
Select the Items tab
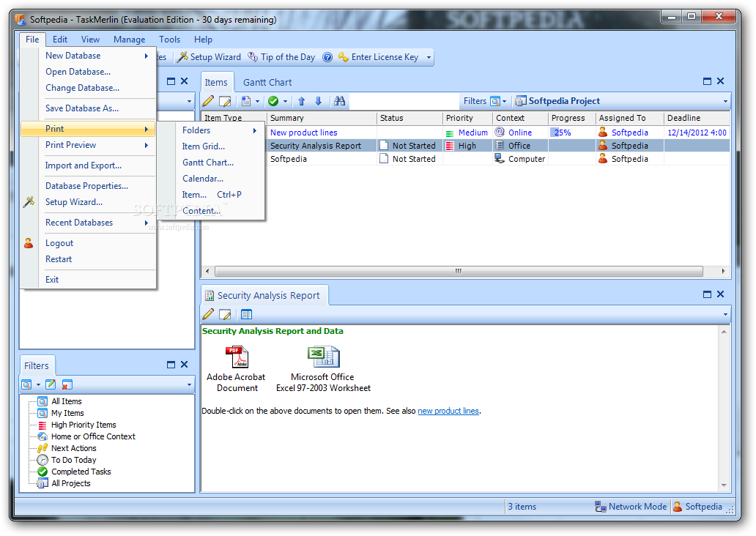tap(216, 83)
